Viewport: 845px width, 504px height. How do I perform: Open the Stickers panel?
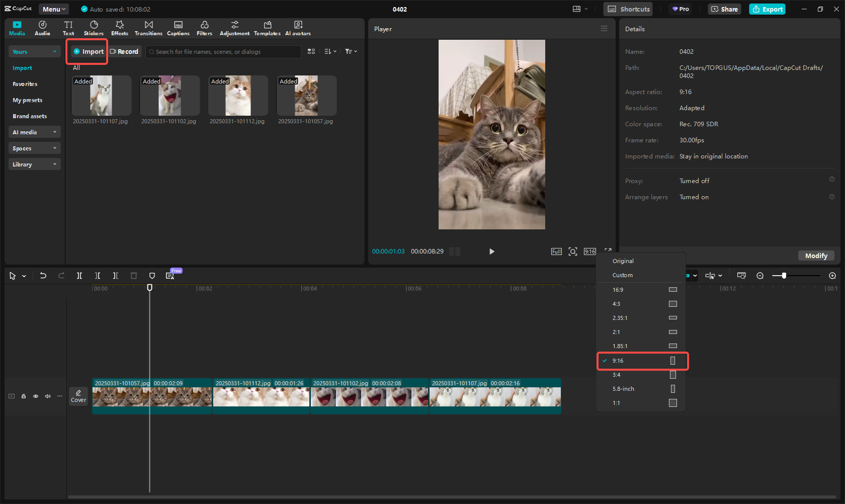point(94,28)
